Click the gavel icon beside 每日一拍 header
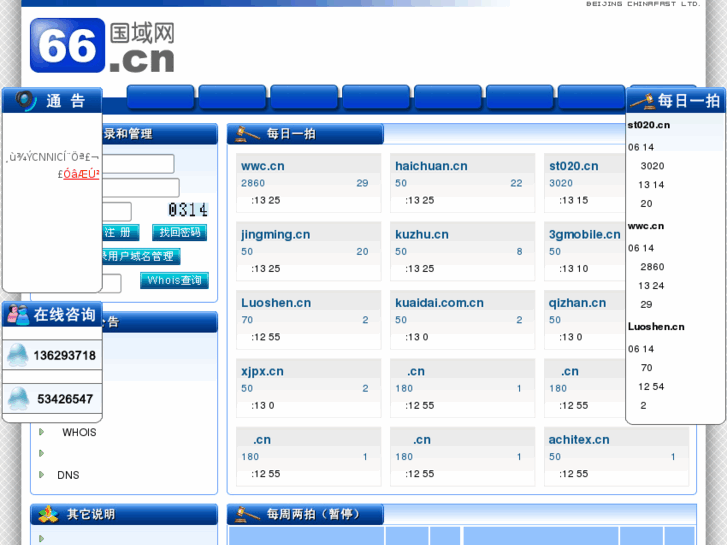Screen dimensions: 727x545 [x=247, y=134]
